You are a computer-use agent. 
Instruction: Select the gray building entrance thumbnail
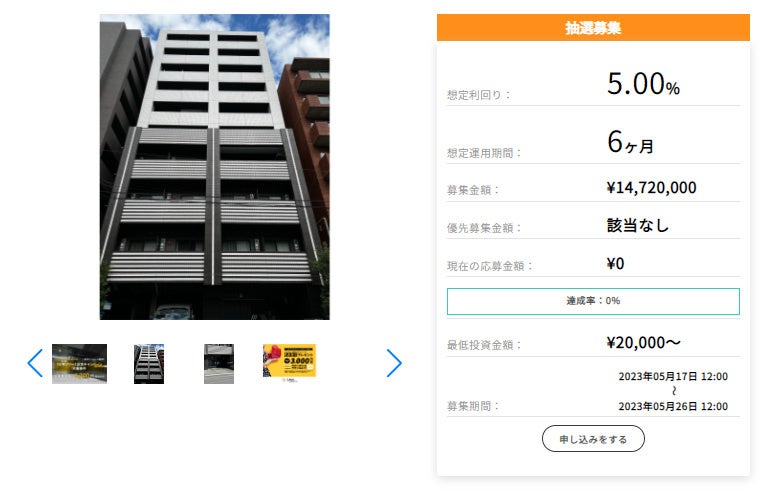(219, 364)
